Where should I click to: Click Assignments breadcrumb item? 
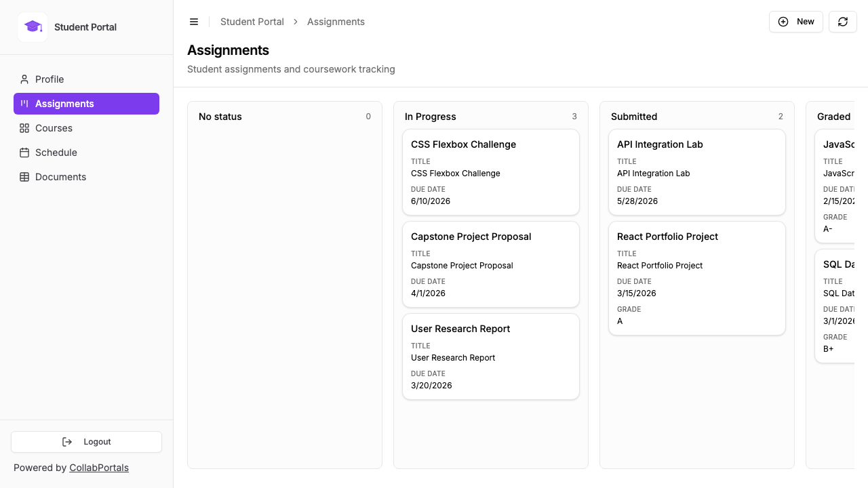click(x=336, y=22)
